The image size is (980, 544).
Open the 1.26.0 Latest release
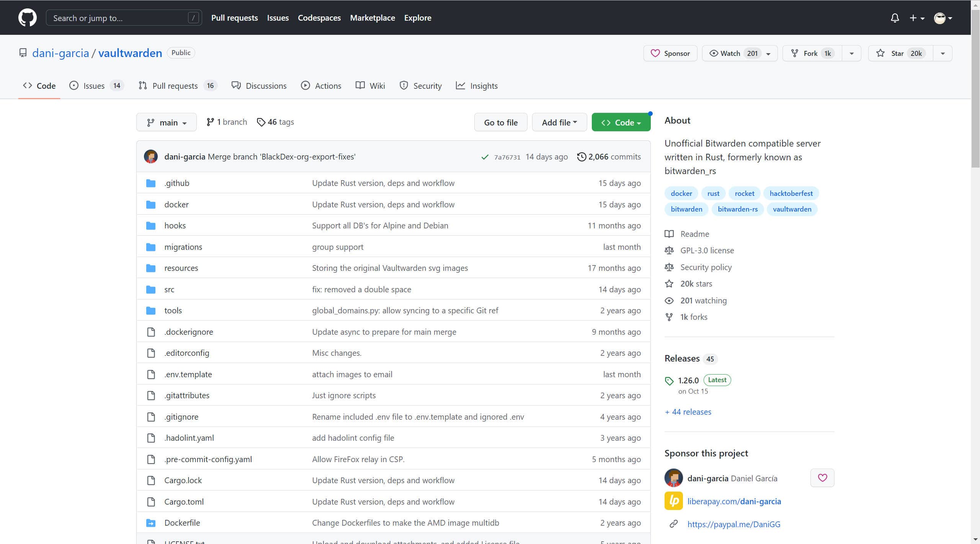pyautogui.click(x=698, y=380)
